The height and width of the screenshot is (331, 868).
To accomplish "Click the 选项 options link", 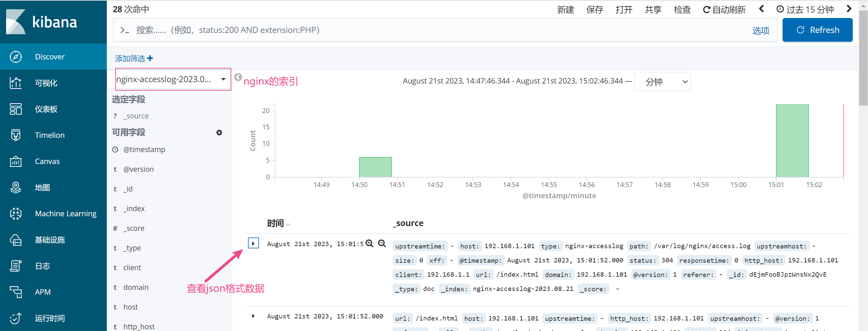I will (761, 31).
